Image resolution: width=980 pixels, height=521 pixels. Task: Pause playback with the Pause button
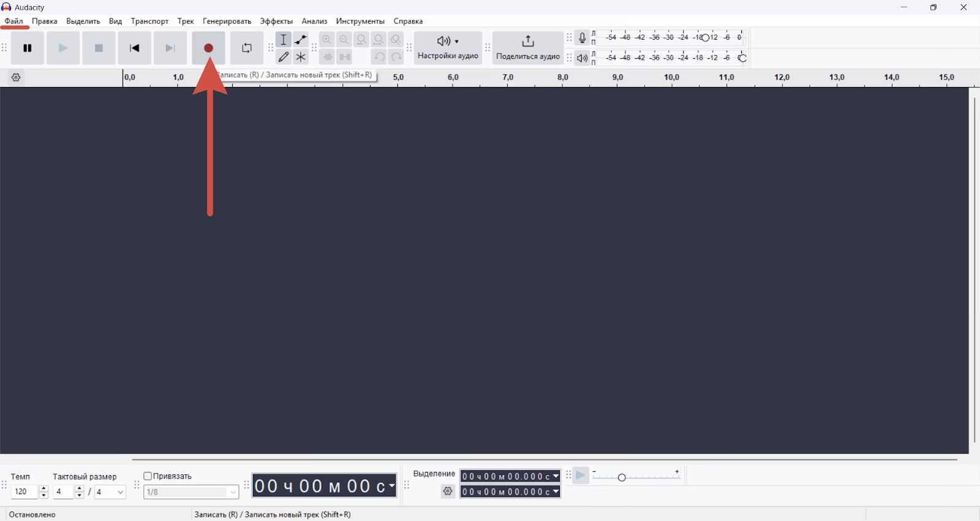click(28, 48)
